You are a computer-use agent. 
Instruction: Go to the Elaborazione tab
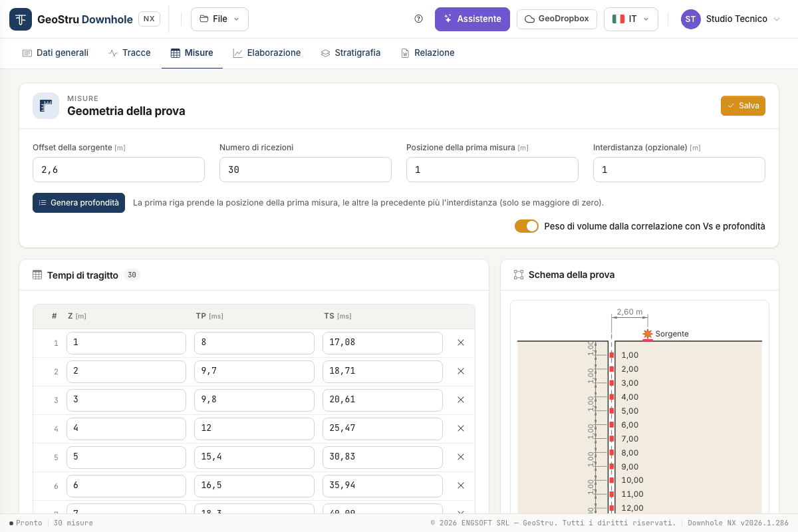tap(267, 53)
